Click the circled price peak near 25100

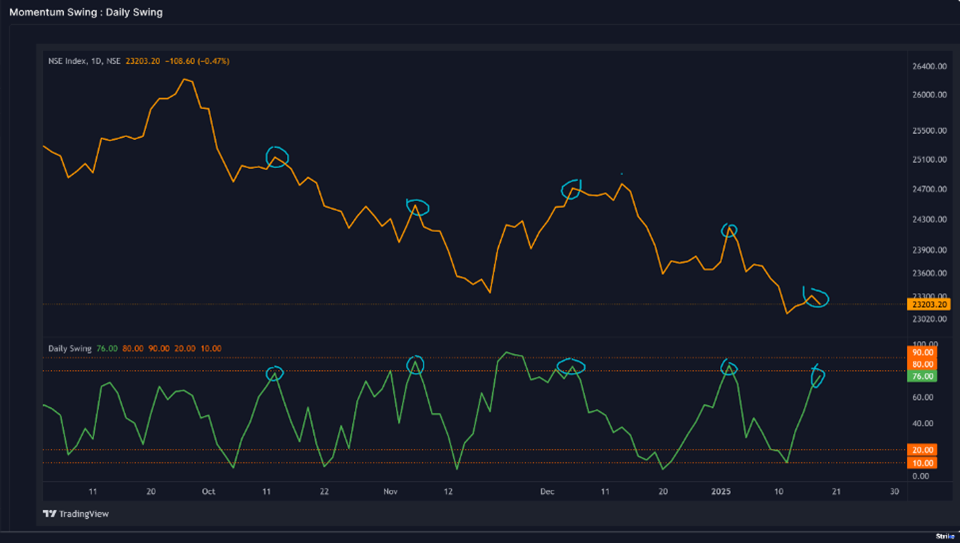[x=277, y=156]
